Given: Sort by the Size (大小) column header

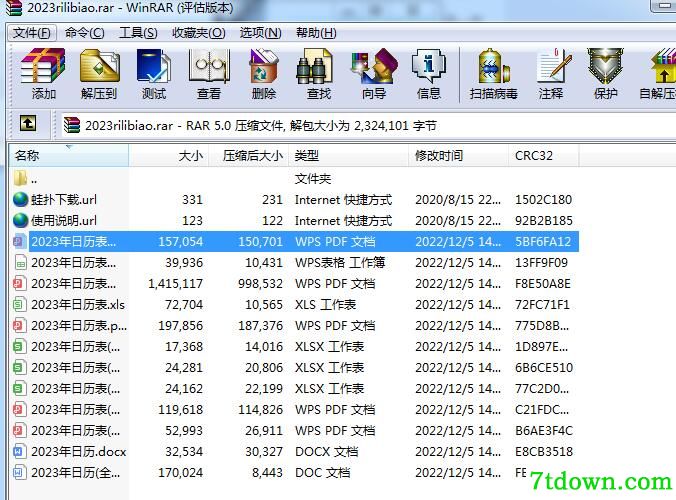Looking at the screenshot, I should coord(169,155).
